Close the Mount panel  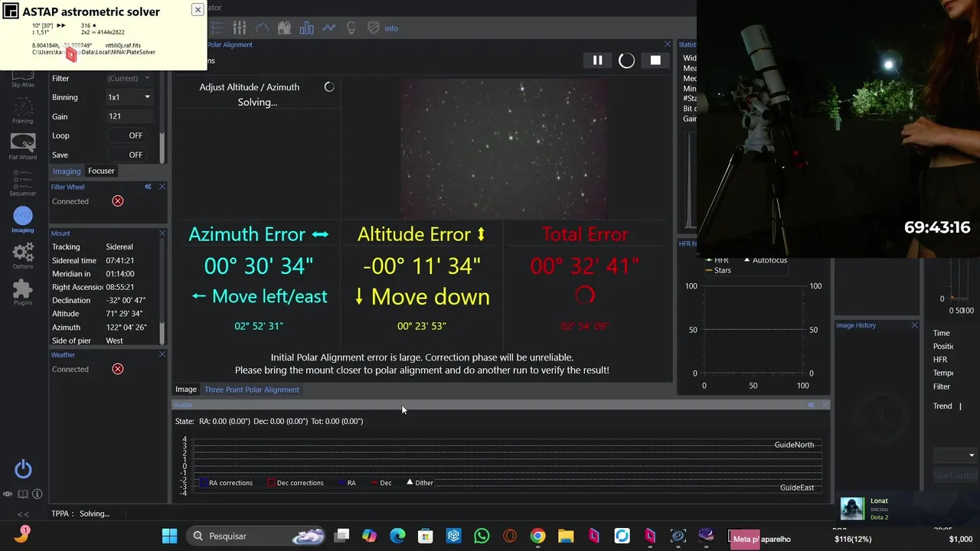(x=162, y=233)
